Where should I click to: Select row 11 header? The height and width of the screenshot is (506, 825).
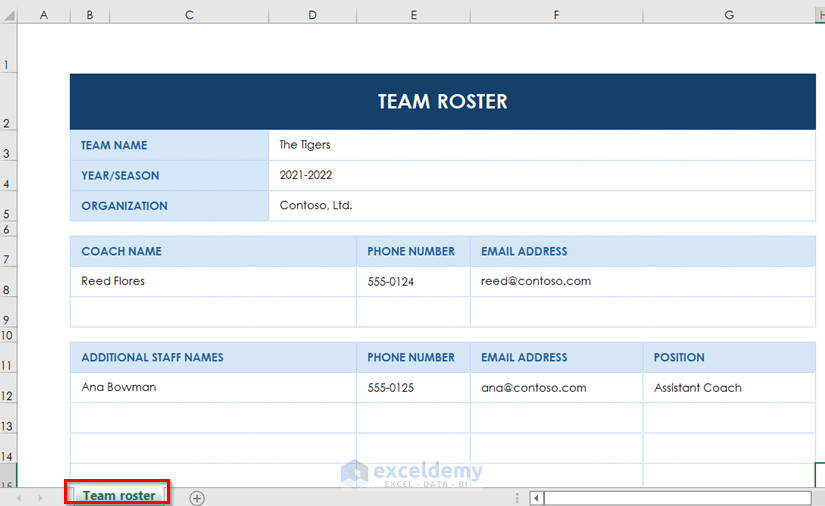pyautogui.click(x=8, y=358)
